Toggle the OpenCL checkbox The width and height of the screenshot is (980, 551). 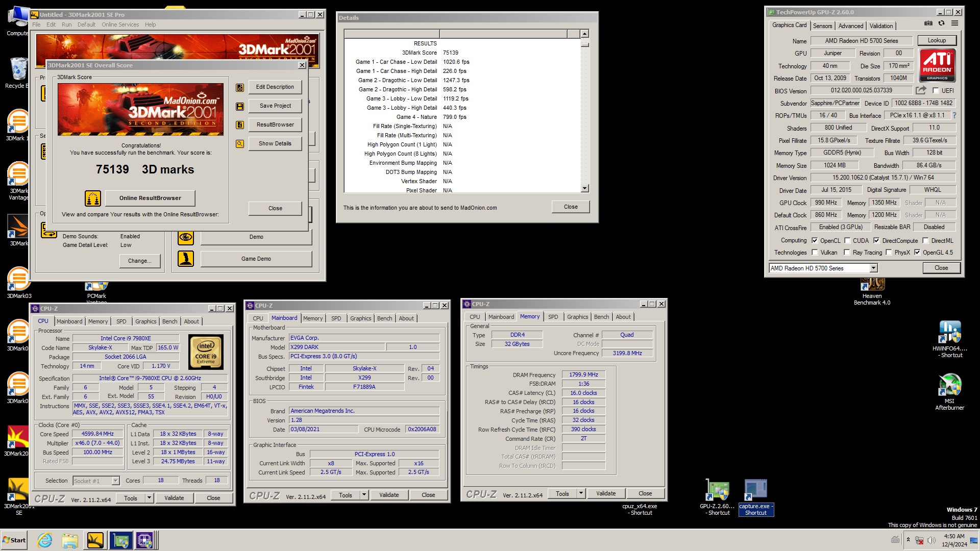point(815,240)
